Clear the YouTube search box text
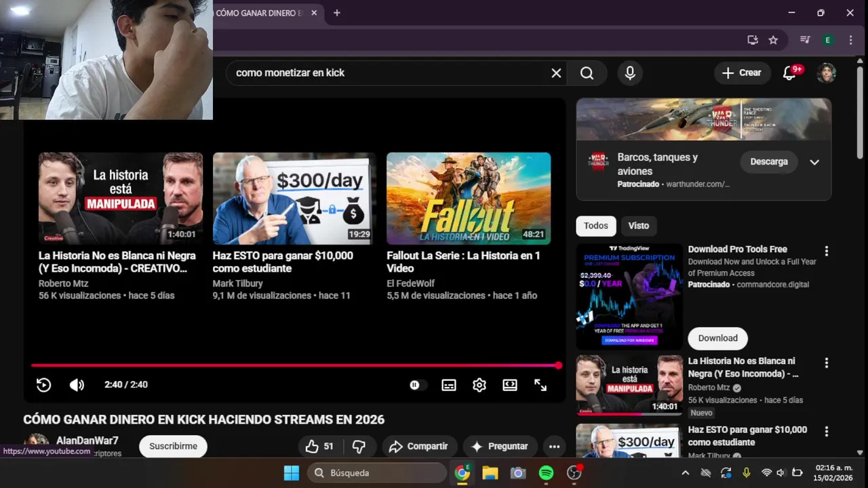The width and height of the screenshot is (868, 488). click(556, 73)
